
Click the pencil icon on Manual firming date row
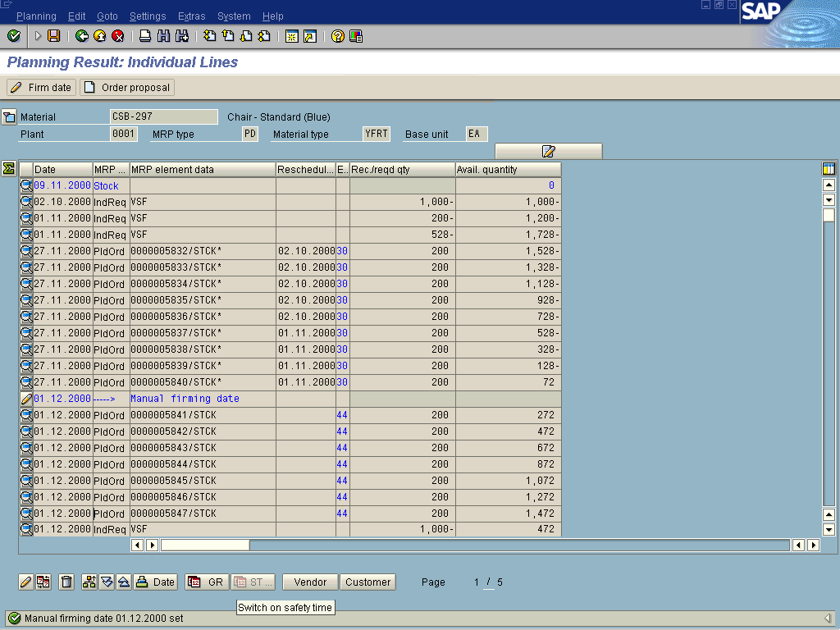pyautogui.click(x=26, y=399)
